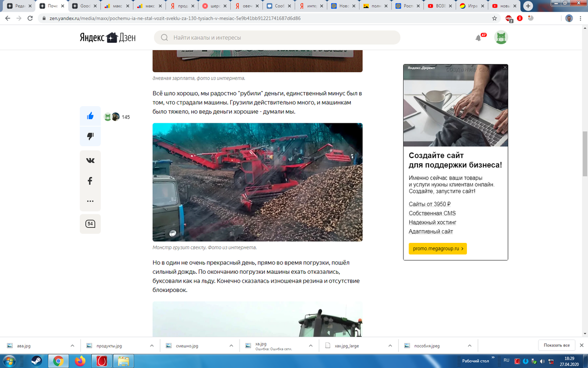
Task: Click the ad laptop image
Action: (456, 105)
